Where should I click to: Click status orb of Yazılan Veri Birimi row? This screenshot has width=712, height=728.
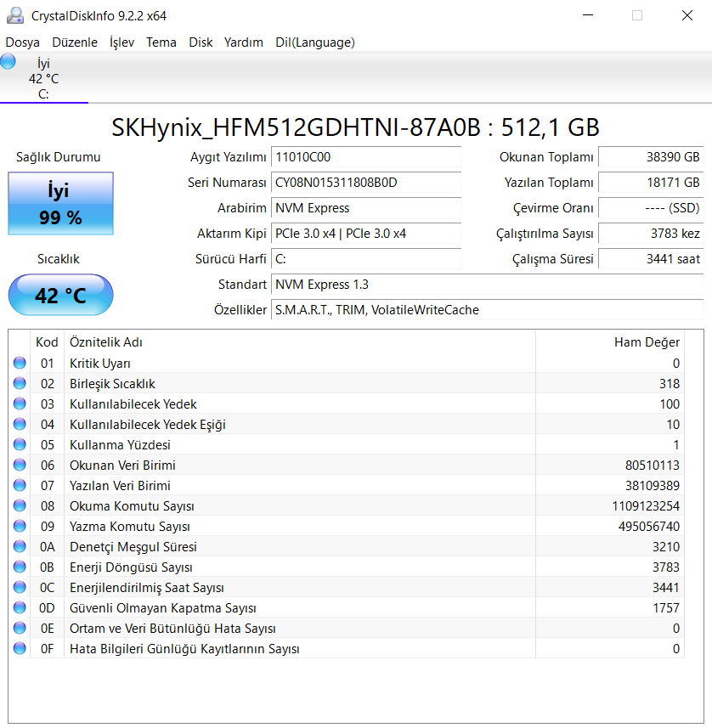coord(20,486)
